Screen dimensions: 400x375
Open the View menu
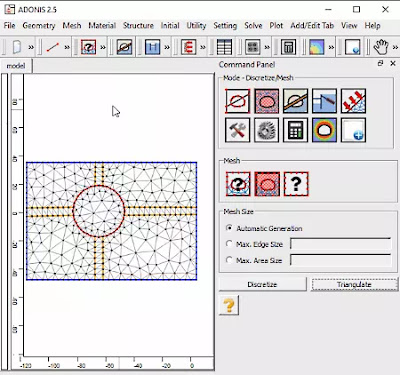click(x=349, y=26)
